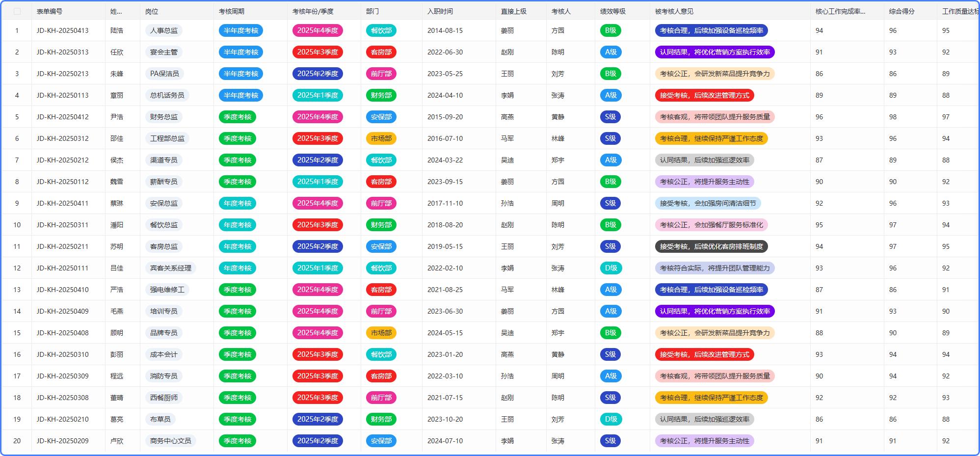Screen dimensions: 980x456
Task: Select the 考核符合实际，将提升团队管理能力 opinion tag
Action: (715, 268)
